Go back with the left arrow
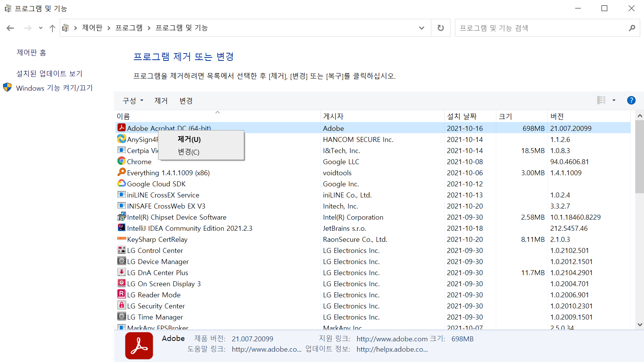 [10, 28]
